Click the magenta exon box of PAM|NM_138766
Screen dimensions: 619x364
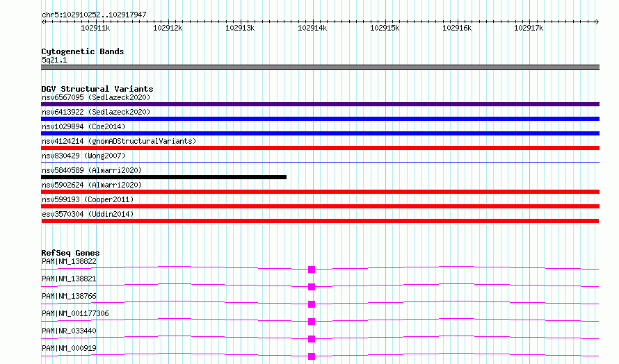tap(312, 304)
